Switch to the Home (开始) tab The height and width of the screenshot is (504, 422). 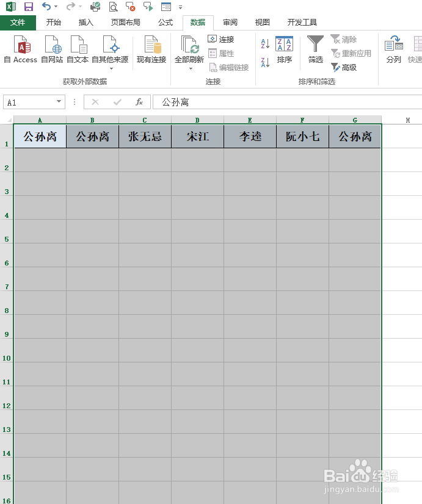coord(53,22)
